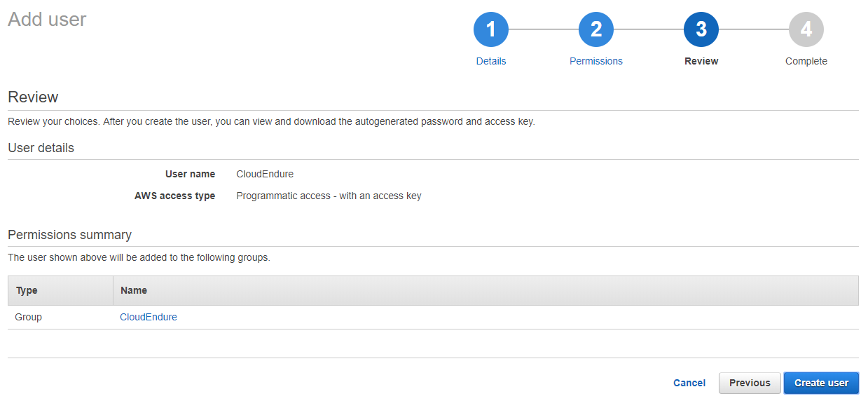The width and height of the screenshot is (868, 401).
Task: Click the Complete step label
Action: click(x=806, y=61)
